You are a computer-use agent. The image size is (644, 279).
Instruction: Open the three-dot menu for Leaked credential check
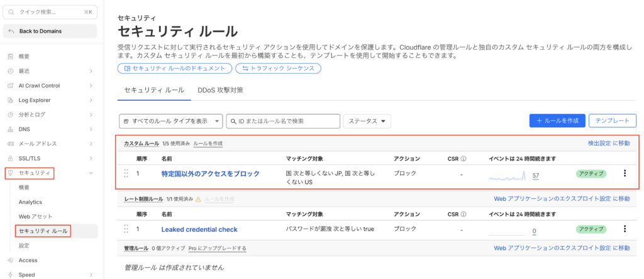[625, 229]
